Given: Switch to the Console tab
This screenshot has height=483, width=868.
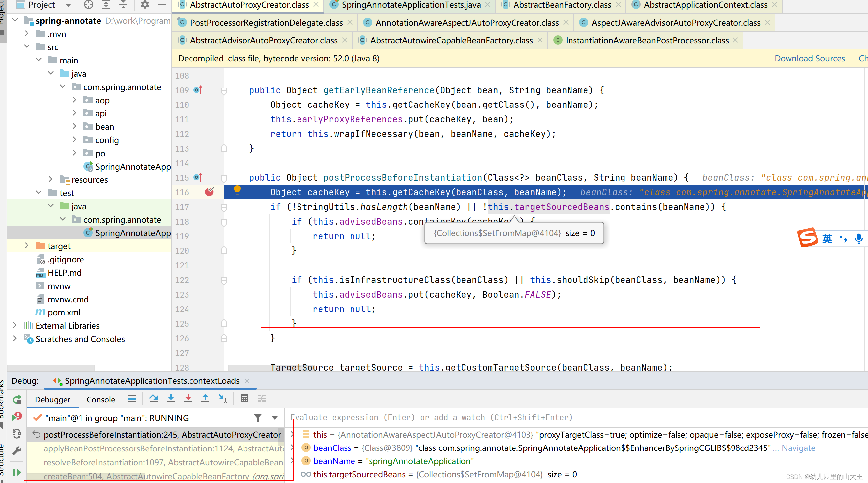Looking at the screenshot, I should point(100,399).
